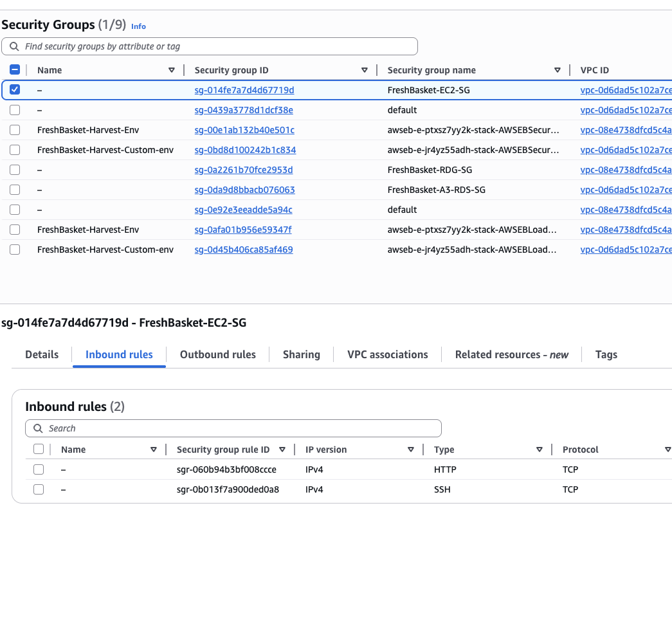The height and width of the screenshot is (618, 672).
Task: Click the FreshBasket-RDG-SG group name cell
Action: [430, 170]
